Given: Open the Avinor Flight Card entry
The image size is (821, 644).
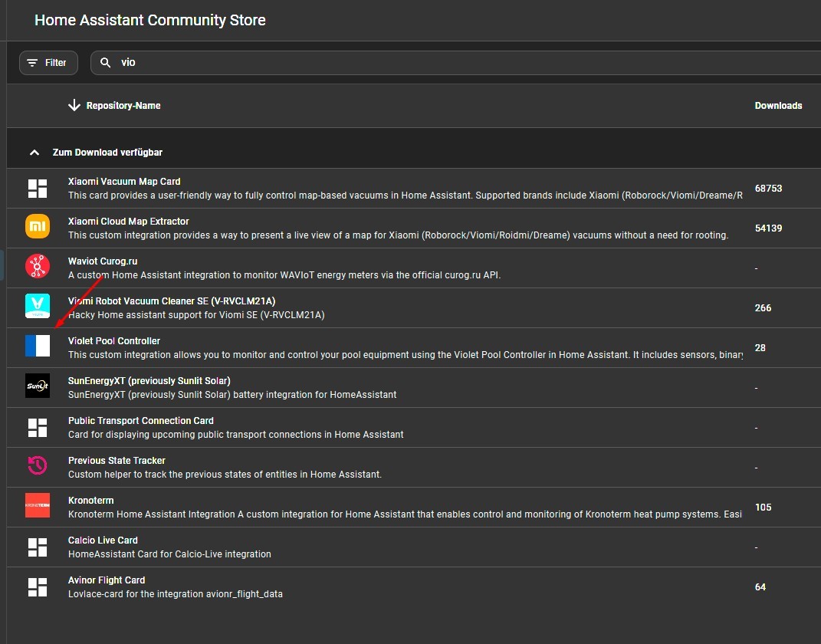Looking at the screenshot, I should pos(414,587).
